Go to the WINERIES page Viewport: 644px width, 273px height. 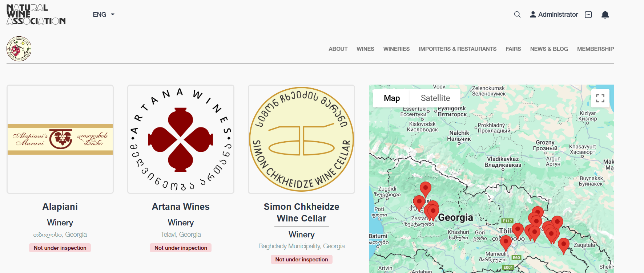[x=396, y=49]
